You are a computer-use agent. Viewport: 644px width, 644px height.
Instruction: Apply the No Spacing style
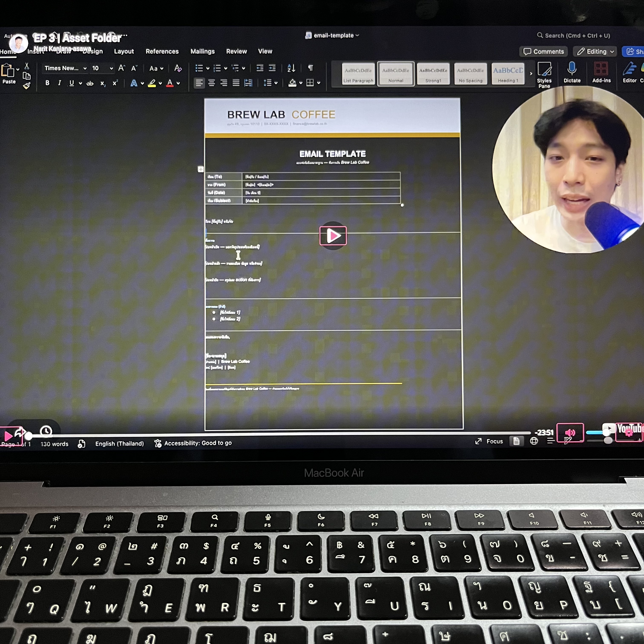[470, 74]
